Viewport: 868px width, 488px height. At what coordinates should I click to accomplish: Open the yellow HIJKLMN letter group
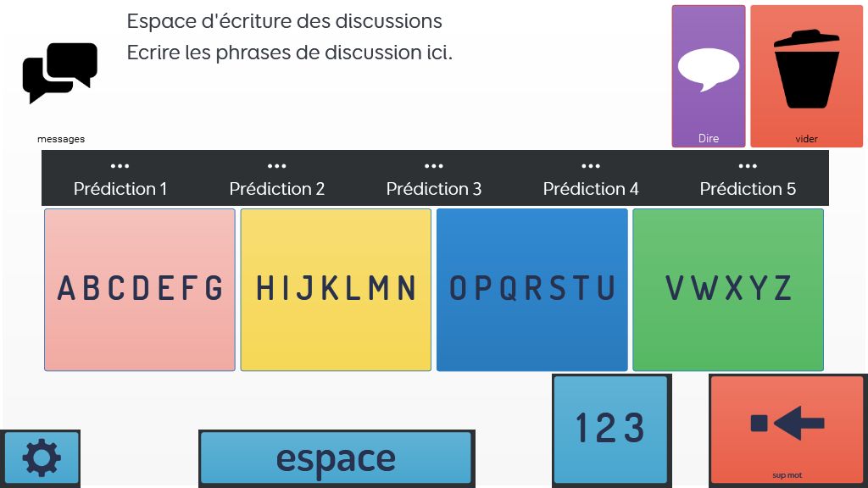(336, 290)
